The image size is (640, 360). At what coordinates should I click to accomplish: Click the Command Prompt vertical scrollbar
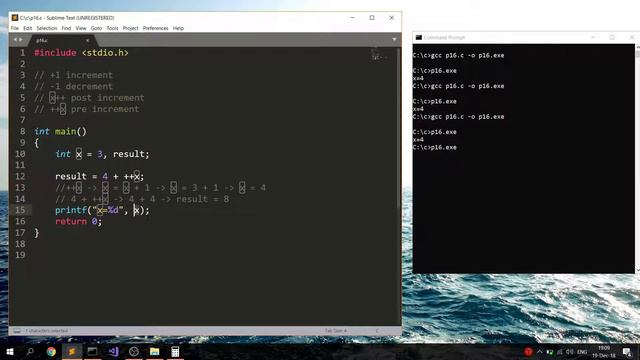(x=638, y=158)
